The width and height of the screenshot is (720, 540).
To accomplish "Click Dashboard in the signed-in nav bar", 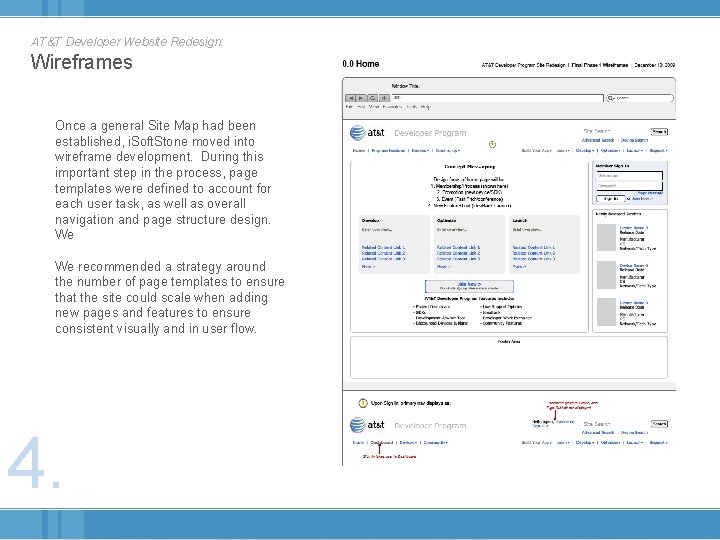I will click(x=382, y=443).
